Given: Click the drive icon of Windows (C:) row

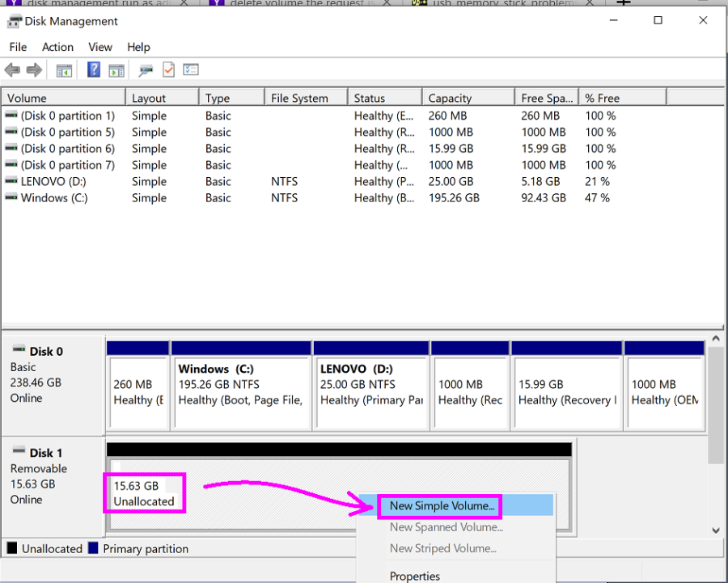Looking at the screenshot, I should click(x=11, y=197).
